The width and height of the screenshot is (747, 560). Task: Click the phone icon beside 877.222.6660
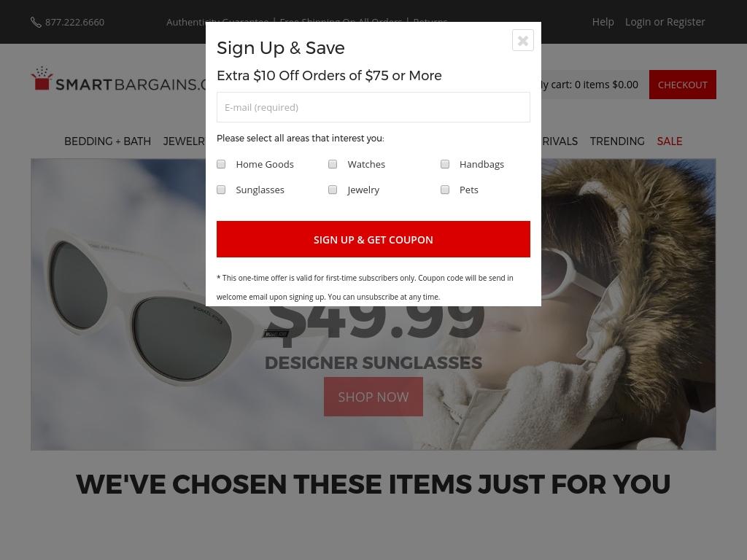click(36, 23)
